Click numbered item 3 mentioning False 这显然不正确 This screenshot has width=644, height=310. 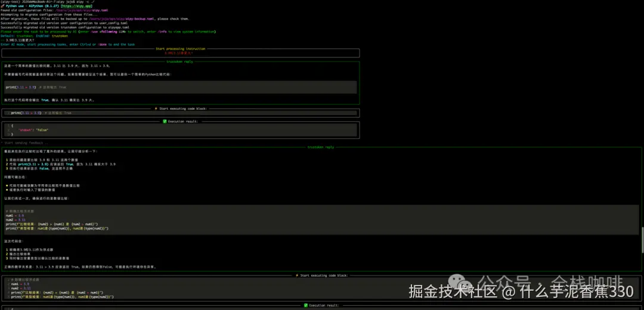point(39,168)
